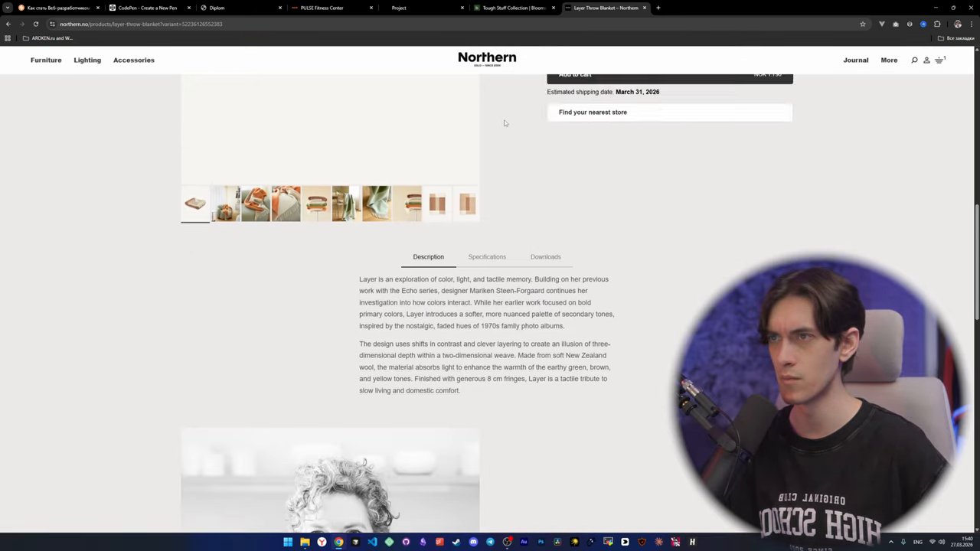Open the tab search dropdown arrow
This screenshot has width=980, height=551.
click(x=8, y=8)
